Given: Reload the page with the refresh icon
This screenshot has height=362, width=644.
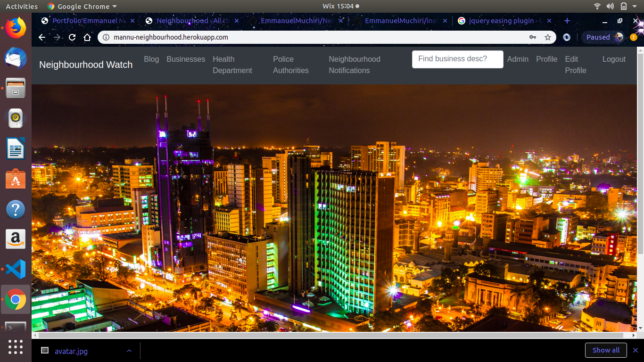Looking at the screenshot, I should 72,37.
